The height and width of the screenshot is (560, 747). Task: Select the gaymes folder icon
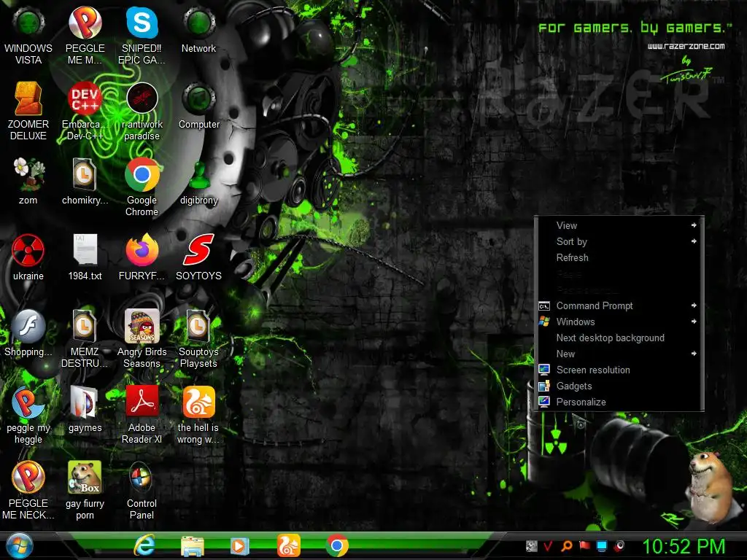tap(85, 409)
